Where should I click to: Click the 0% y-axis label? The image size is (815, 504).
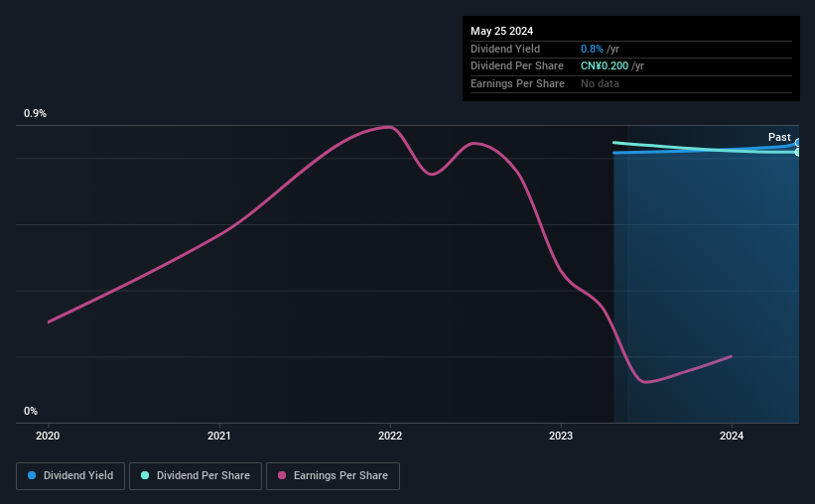[31, 411]
